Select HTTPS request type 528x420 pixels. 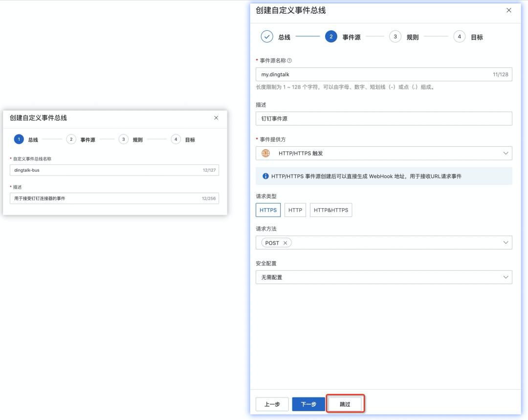[268, 210]
